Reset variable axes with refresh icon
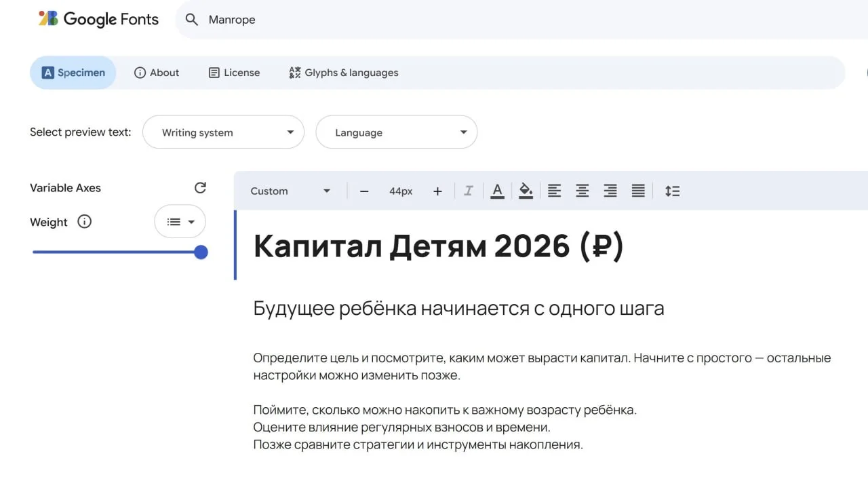The image size is (868, 477). pos(200,188)
